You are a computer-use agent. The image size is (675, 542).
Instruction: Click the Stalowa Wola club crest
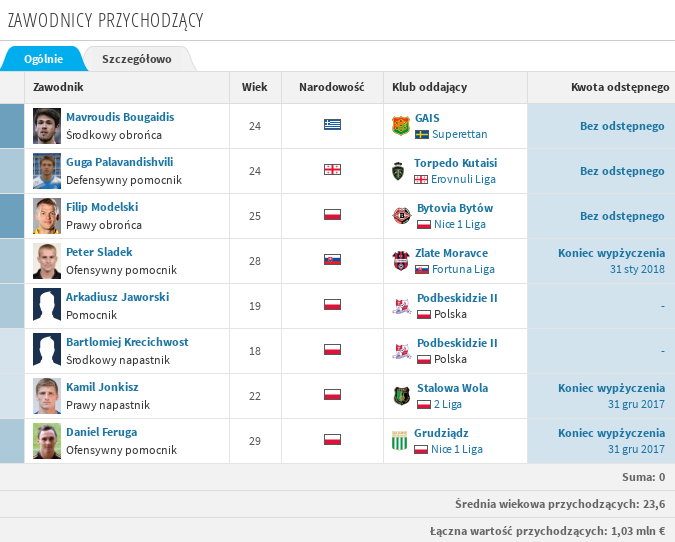(x=401, y=396)
